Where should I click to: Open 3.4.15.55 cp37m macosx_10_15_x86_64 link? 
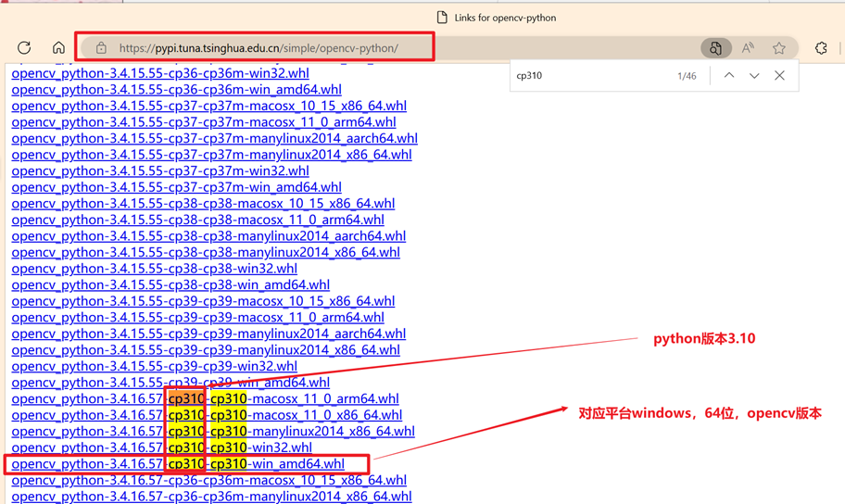coord(209,106)
